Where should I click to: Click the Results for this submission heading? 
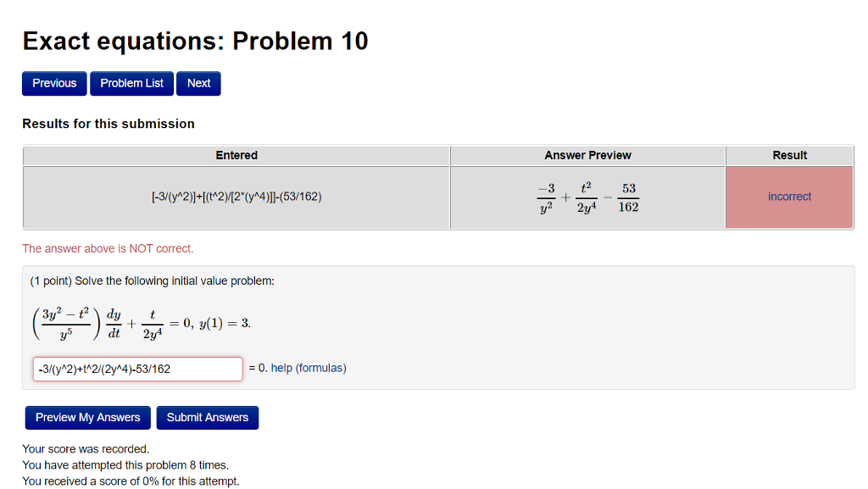pyautogui.click(x=108, y=124)
